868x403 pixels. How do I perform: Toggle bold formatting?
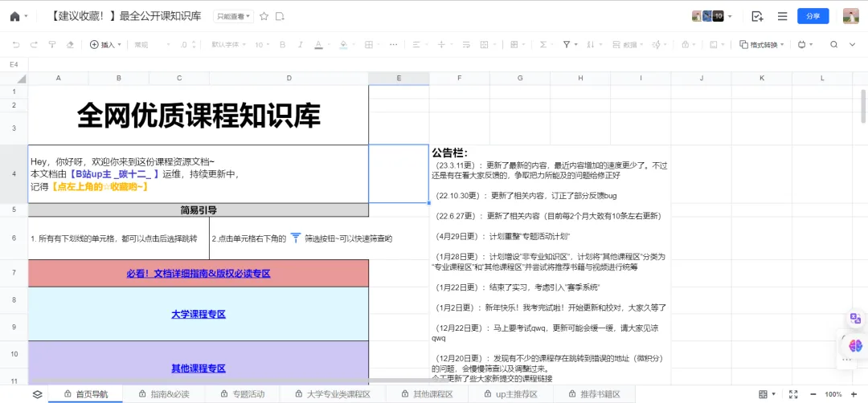pos(282,45)
